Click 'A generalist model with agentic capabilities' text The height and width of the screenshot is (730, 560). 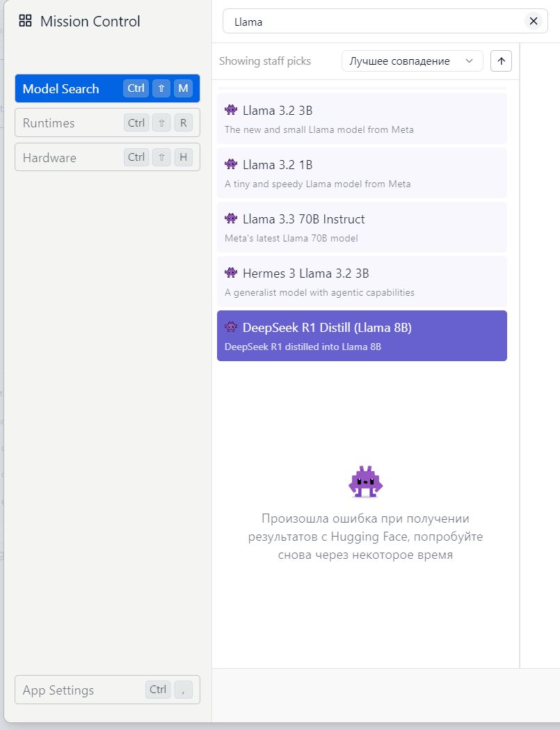319,292
